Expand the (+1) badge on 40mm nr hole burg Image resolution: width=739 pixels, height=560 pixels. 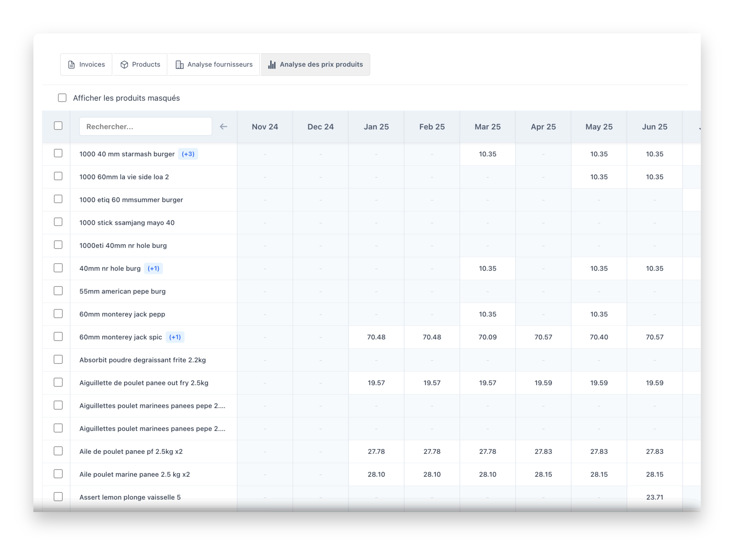tap(153, 268)
